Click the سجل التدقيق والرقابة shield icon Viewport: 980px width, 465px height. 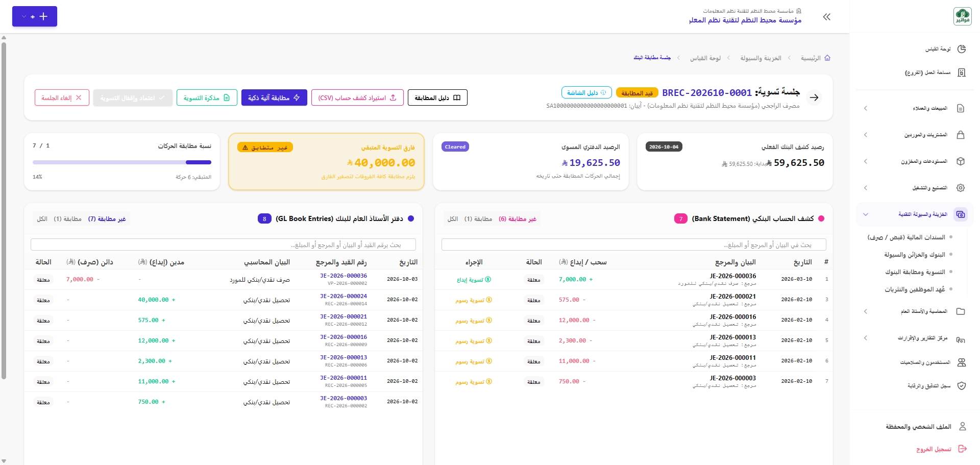(962, 386)
